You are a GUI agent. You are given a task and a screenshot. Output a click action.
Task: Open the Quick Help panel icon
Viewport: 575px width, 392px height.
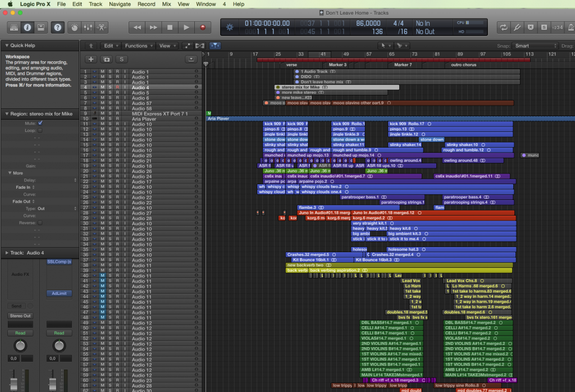pyautogui.click(x=58, y=28)
